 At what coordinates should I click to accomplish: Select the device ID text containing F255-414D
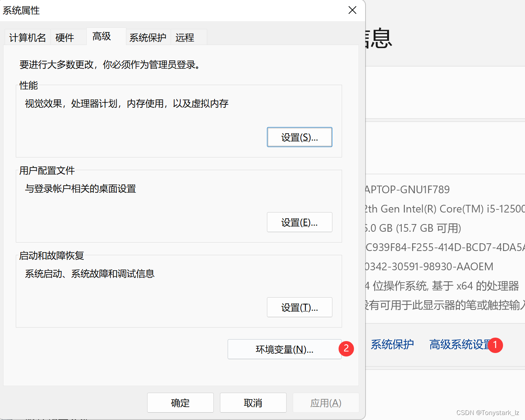click(445, 247)
